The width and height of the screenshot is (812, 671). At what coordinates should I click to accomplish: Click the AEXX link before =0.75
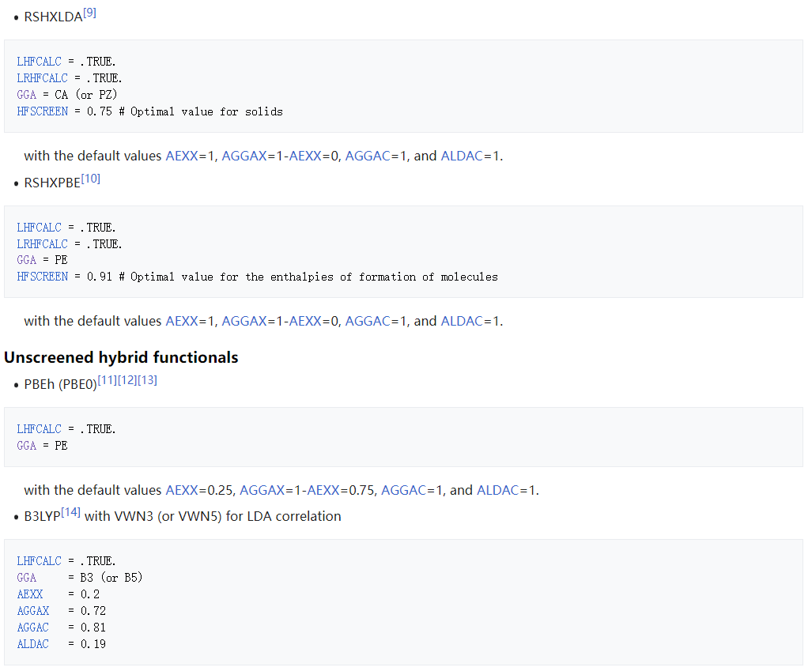[323, 490]
